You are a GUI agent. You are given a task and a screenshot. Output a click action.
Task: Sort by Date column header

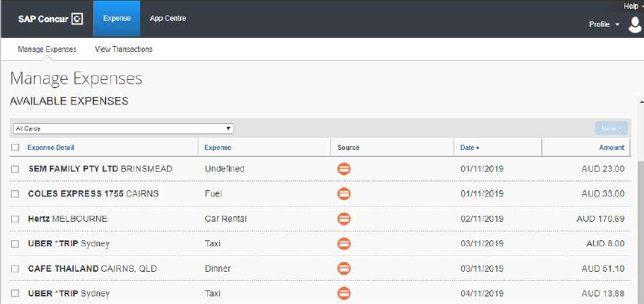[469, 147]
